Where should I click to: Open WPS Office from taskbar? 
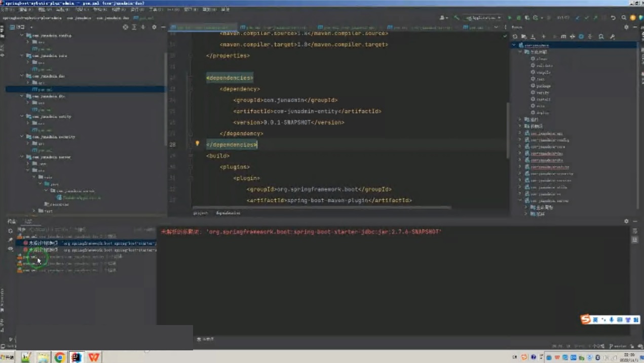(94, 357)
